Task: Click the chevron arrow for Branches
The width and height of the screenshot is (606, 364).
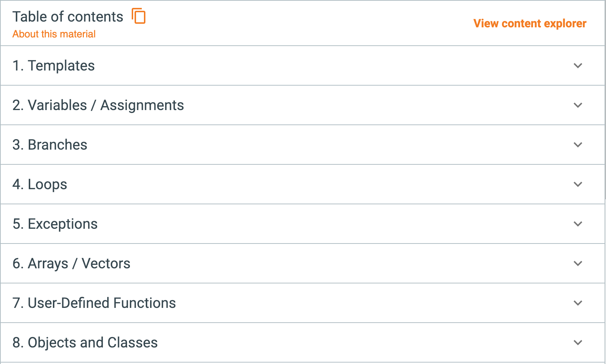Action: [578, 145]
